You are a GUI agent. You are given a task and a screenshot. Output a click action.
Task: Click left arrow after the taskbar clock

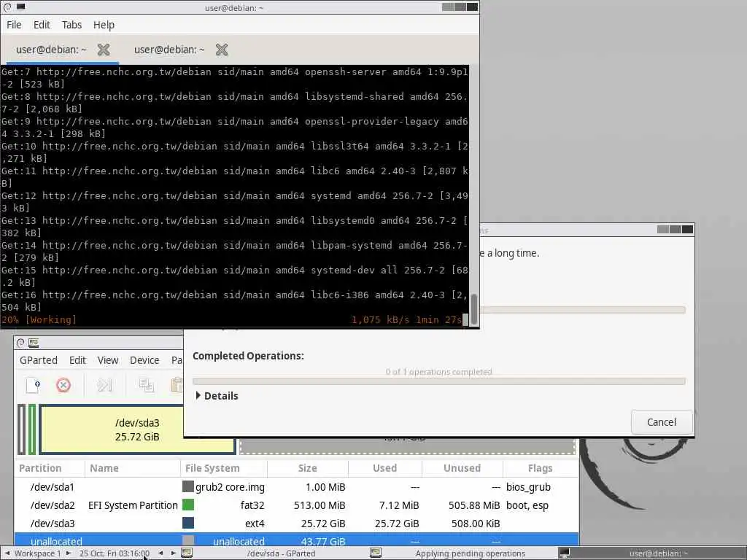click(x=160, y=553)
